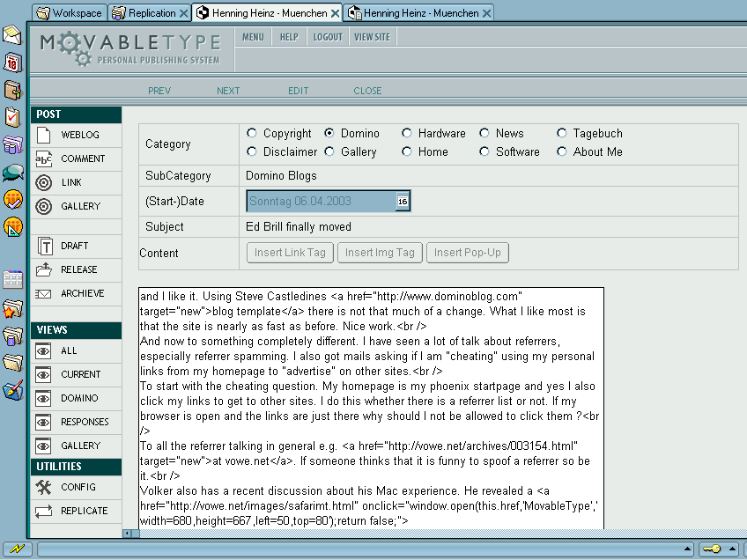Click the CLOSE action link
This screenshot has height=560, width=747.
pyautogui.click(x=367, y=91)
